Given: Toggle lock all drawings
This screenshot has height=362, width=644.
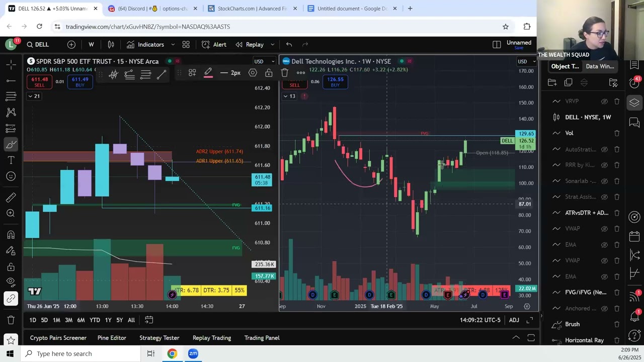Looking at the screenshot, I should (11, 266).
